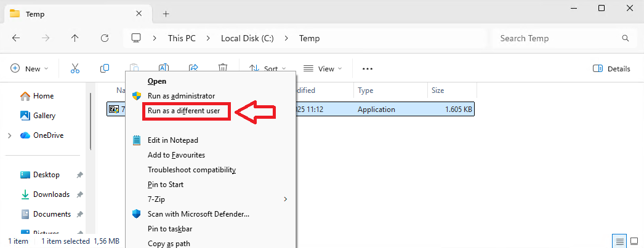This screenshot has width=644, height=248.
Task: Click the monitor icon in address bar
Action: coord(136,38)
